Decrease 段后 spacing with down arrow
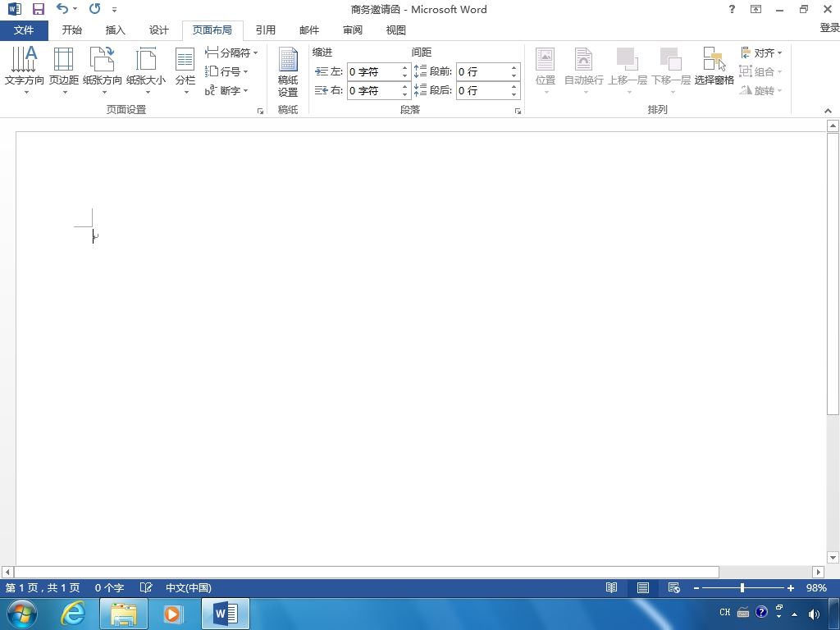840x630 pixels. [x=514, y=95]
